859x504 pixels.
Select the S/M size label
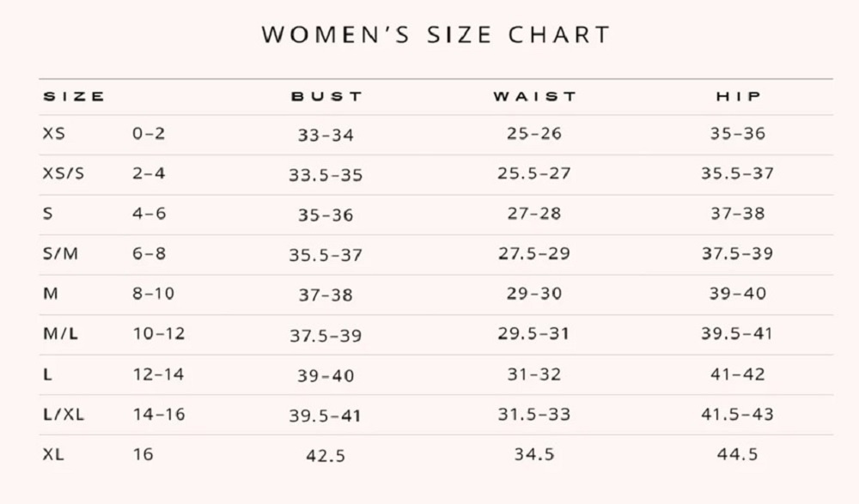61,253
